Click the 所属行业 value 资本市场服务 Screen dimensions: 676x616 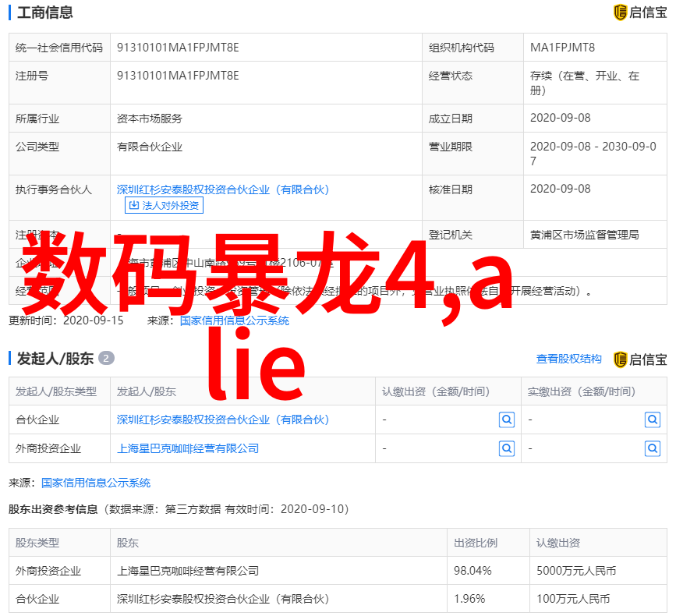point(149,118)
